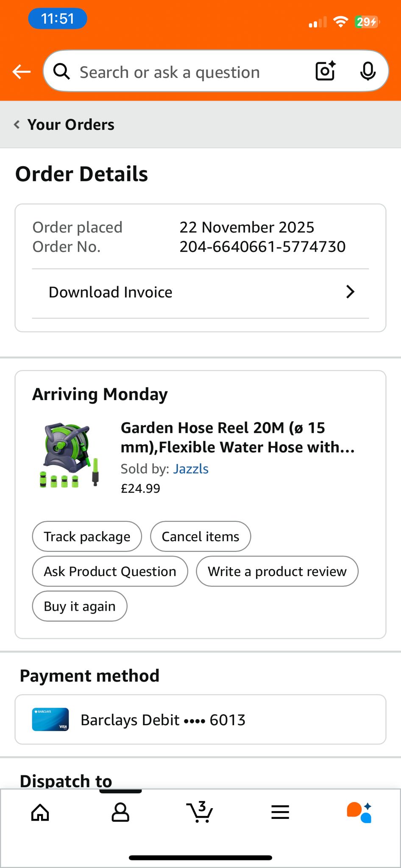Open the account profile tab icon

point(120,812)
